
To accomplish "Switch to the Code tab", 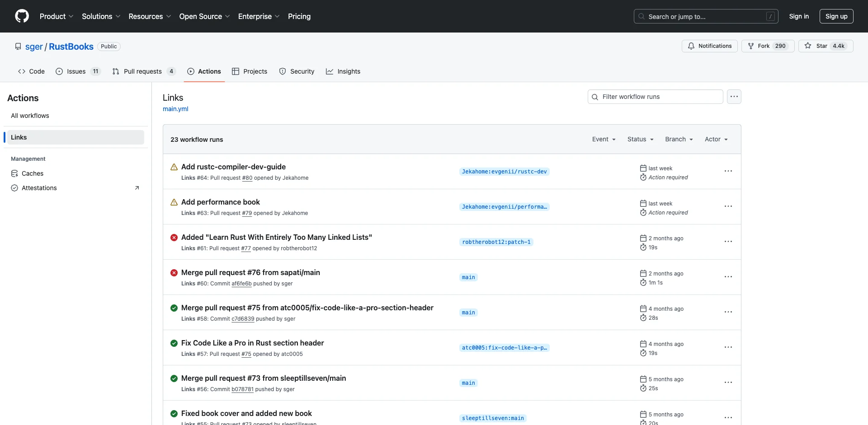I will (x=31, y=71).
